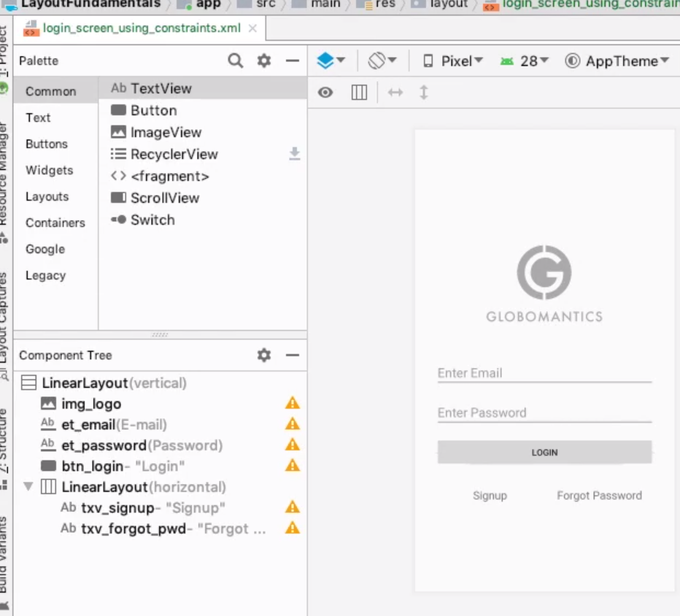Click the layout columns toolbar icon
Image resolution: width=680 pixels, height=616 pixels.
tap(359, 93)
